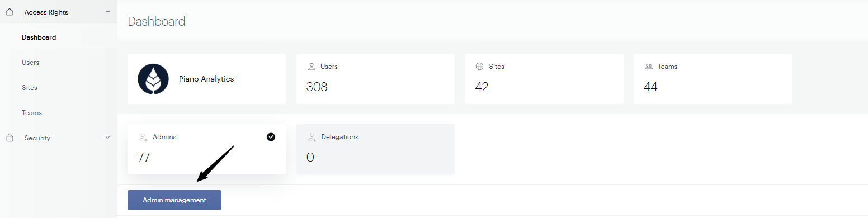
Task: Click the 0 delegations count
Action: tap(310, 157)
